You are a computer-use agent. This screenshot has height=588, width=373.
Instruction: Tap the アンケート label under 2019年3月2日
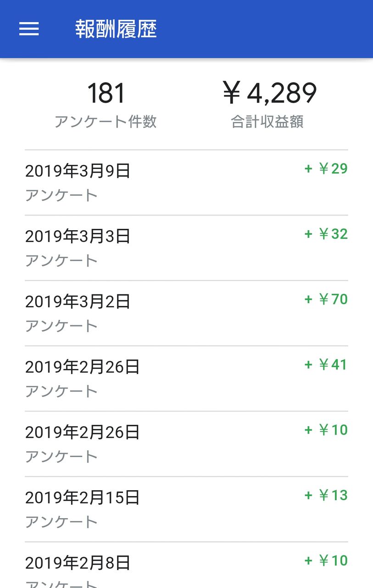61,326
